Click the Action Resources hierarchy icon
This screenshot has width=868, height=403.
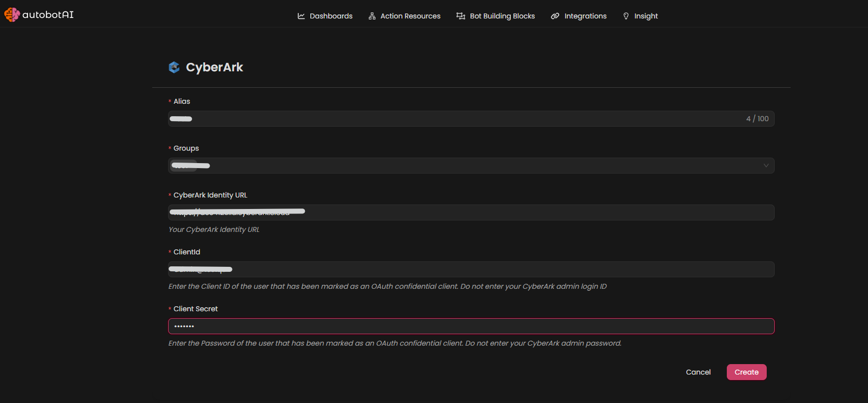click(x=372, y=16)
